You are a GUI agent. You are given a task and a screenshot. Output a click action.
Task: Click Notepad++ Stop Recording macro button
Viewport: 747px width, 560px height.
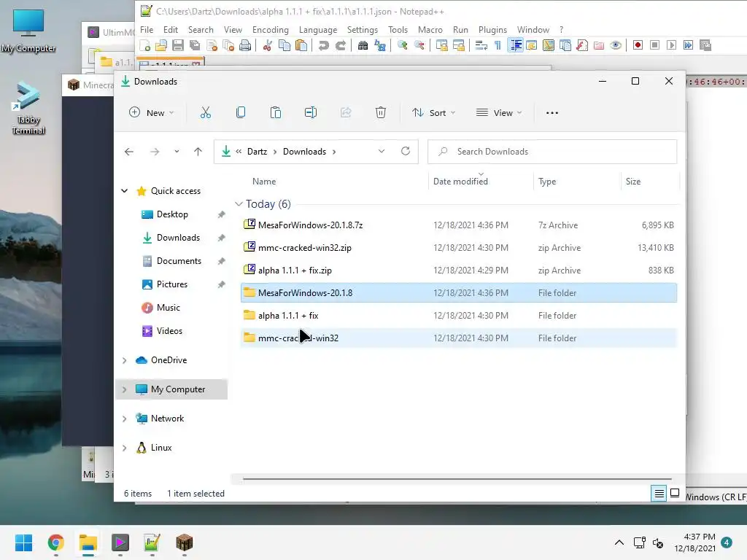[654, 46]
